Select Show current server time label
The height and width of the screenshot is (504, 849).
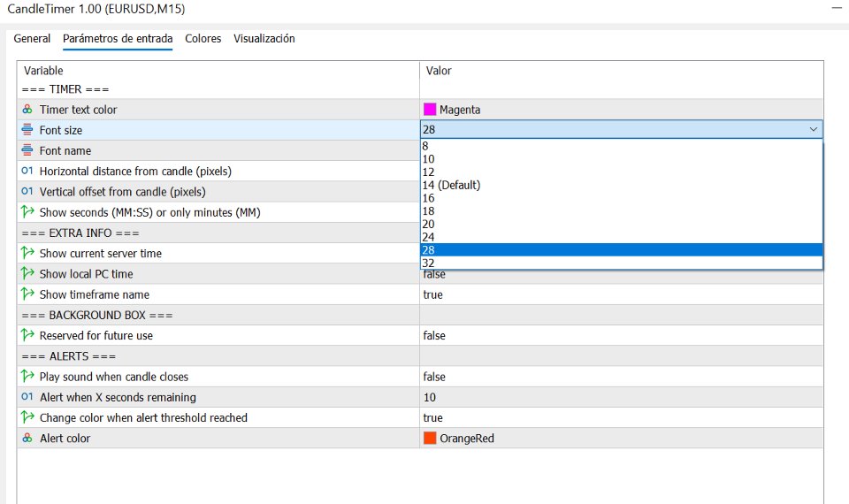[x=100, y=254]
